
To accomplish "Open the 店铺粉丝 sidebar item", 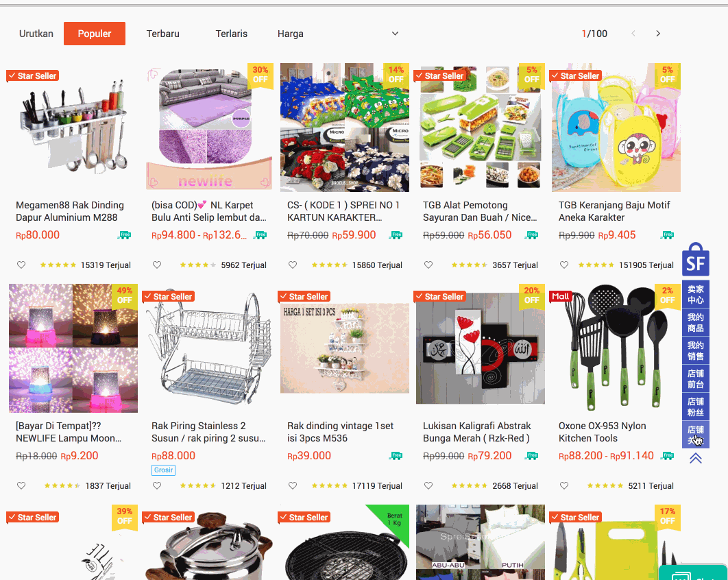I will pos(696,407).
